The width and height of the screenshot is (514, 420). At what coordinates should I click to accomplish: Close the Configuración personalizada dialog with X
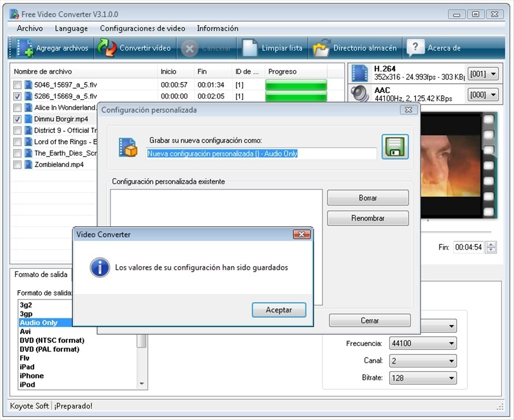[408, 110]
